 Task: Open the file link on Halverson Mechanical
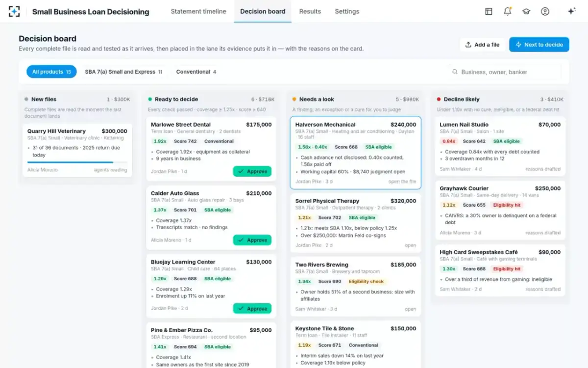[x=402, y=182]
